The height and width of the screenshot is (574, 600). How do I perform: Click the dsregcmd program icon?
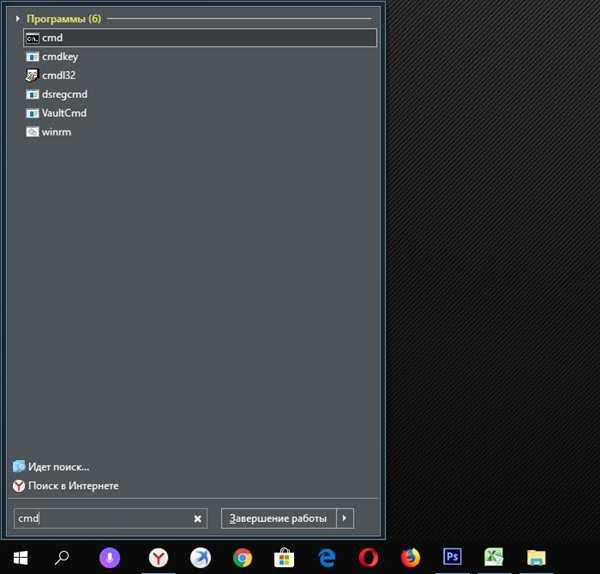[x=32, y=95]
